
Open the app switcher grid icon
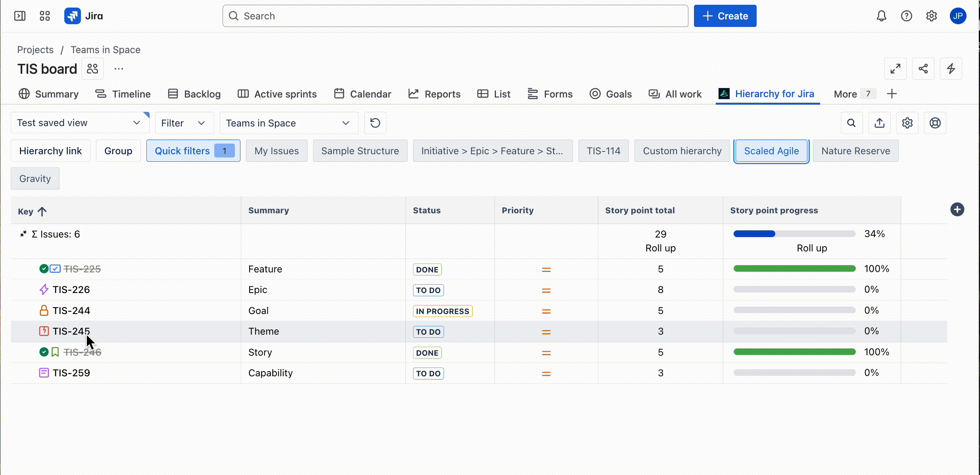pyautogui.click(x=45, y=16)
